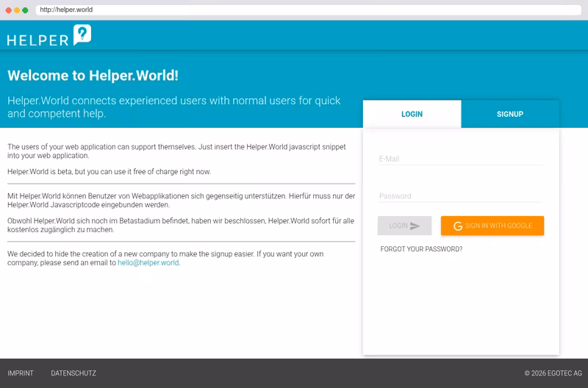This screenshot has height=388, width=588.
Task: Sign in with Google button
Action: click(492, 226)
